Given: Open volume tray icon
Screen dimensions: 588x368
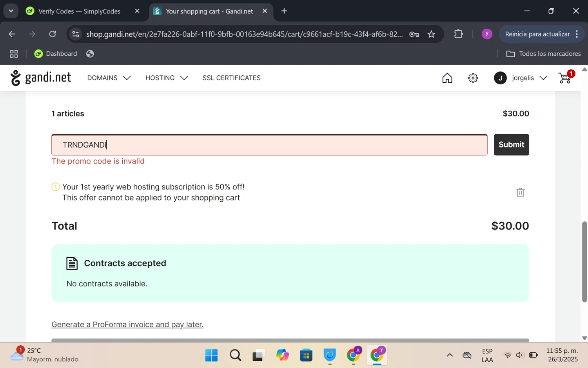Looking at the screenshot, I should 520,355.
